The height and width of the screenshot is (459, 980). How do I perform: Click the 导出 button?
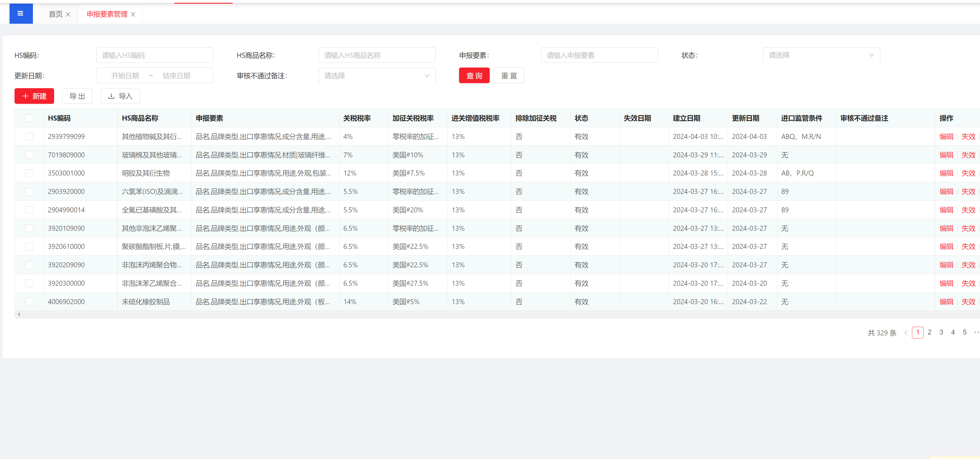pos(77,96)
